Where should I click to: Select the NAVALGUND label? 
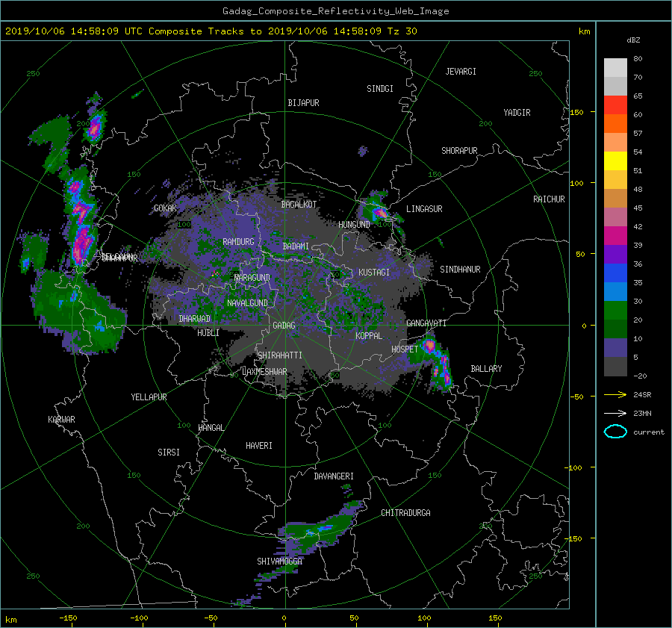(x=247, y=303)
